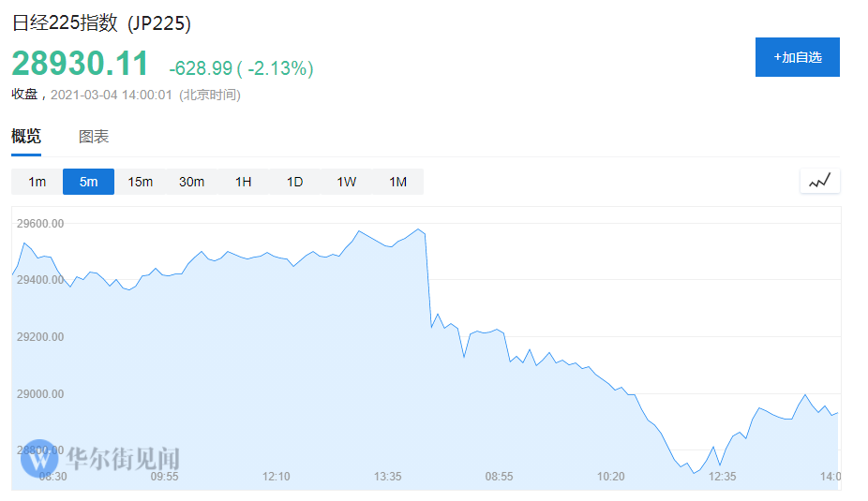This screenshot has width=868, height=501.
Task: Switch chart to 1D interval
Action: 294,182
